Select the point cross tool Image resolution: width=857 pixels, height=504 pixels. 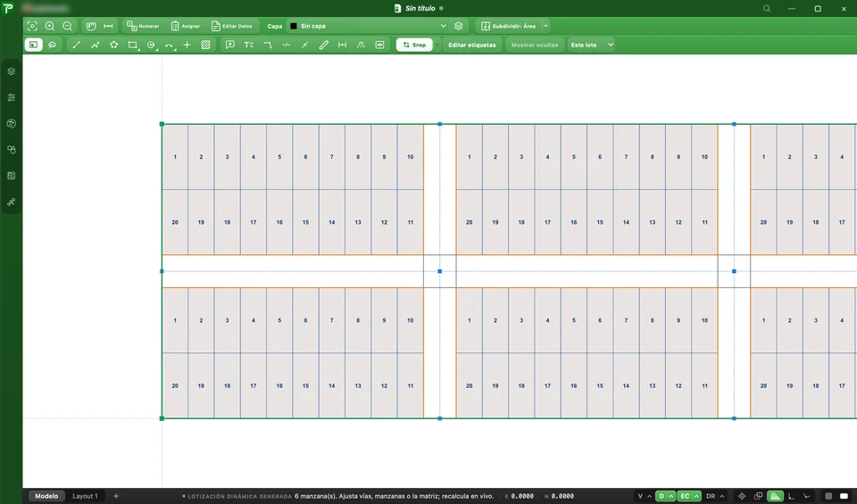[x=187, y=45]
